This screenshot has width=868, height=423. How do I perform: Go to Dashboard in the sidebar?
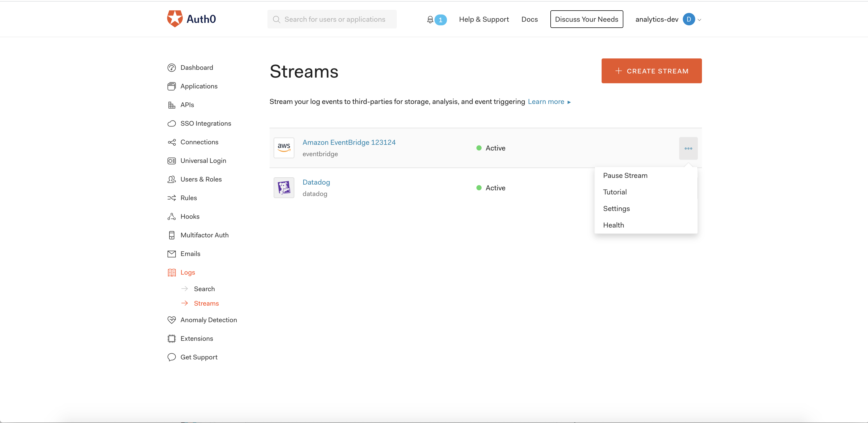[197, 68]
